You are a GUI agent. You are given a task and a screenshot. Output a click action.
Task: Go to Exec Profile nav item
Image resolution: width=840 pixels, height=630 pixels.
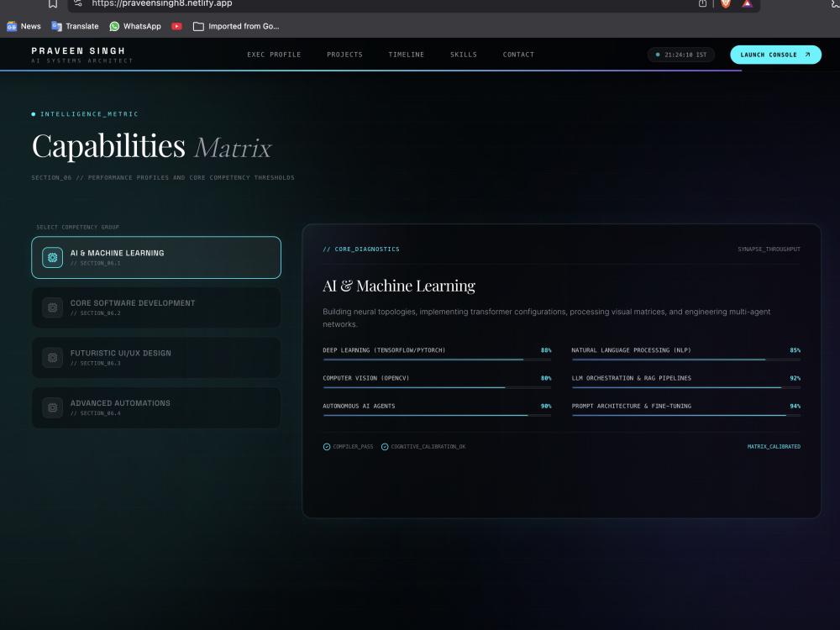click(274, 55)
